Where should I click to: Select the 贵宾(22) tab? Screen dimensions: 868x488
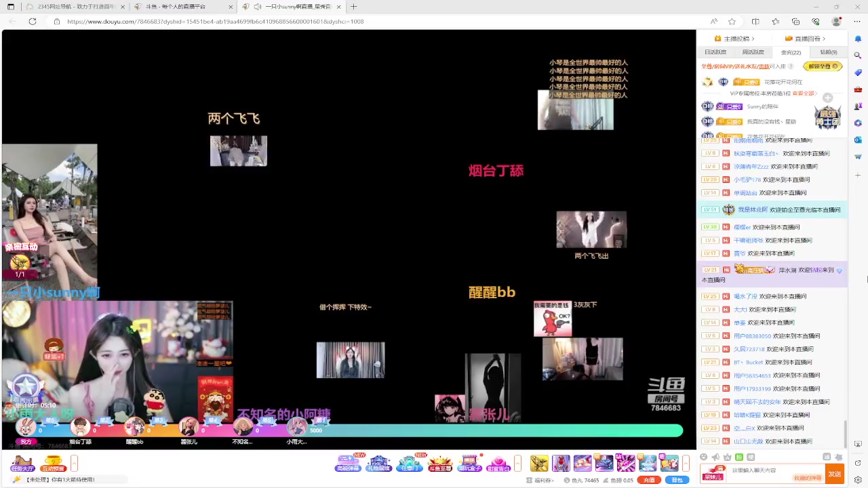791,52
